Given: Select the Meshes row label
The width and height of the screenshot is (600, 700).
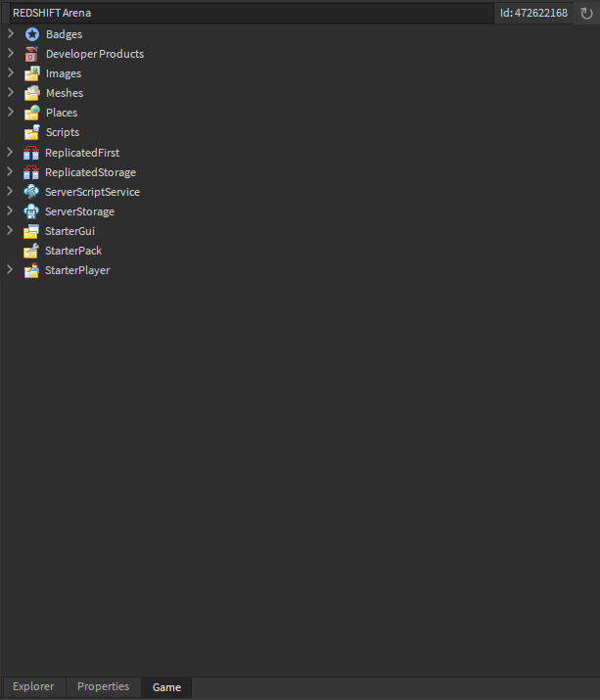Looking at the screenshot, I should pos(65,93).
